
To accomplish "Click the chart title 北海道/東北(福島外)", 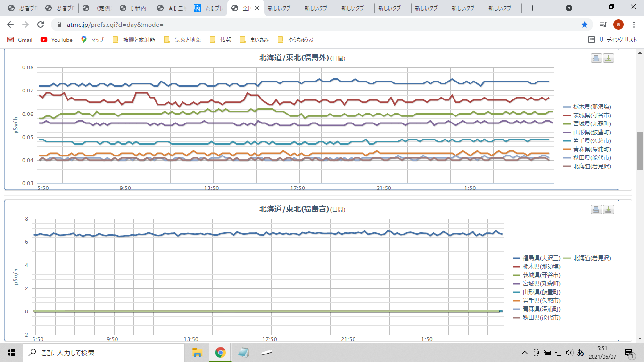I will tap(294, 58).
